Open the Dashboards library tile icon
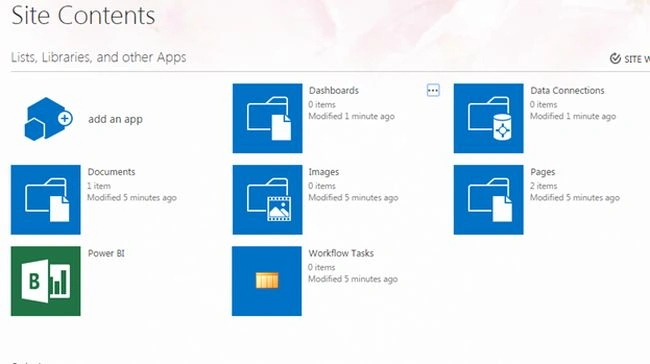The height and width of the screenshot is (364, 650). point(267,118)
